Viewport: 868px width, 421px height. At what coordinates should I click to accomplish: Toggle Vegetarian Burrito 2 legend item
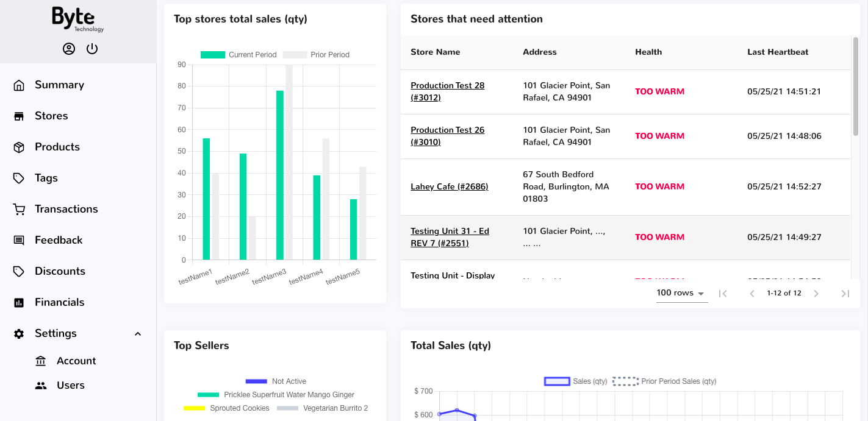[322, 408]
